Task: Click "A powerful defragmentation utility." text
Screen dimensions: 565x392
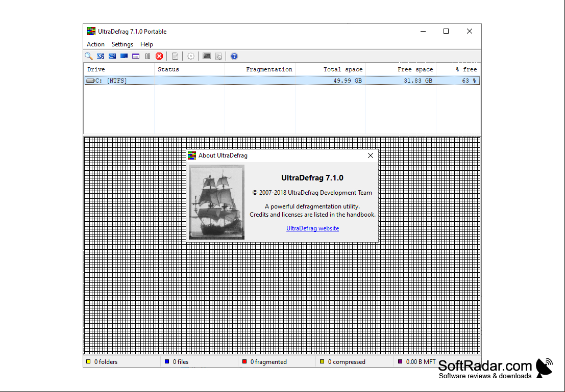Action: point(312,206)
